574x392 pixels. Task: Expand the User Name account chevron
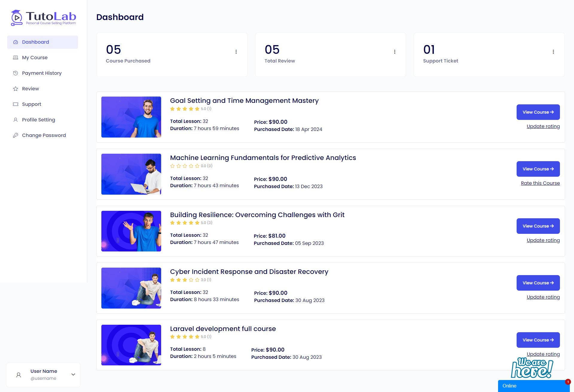pos(73,374)
